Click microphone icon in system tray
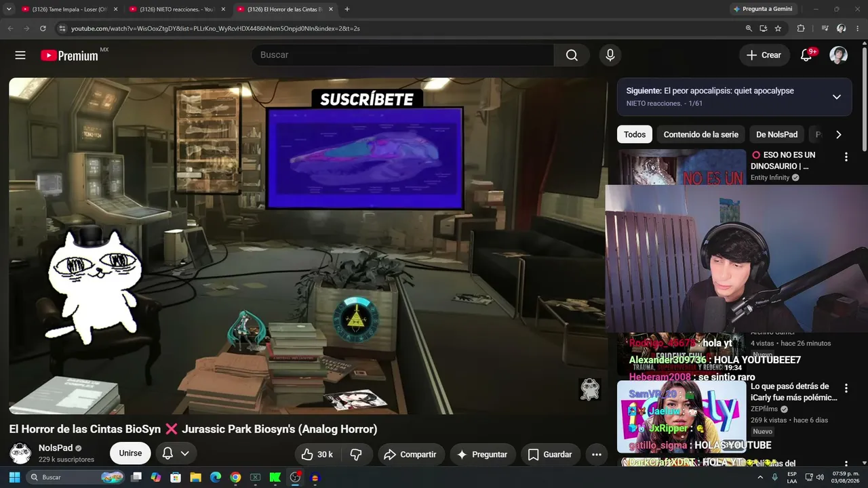 [774, 477]
